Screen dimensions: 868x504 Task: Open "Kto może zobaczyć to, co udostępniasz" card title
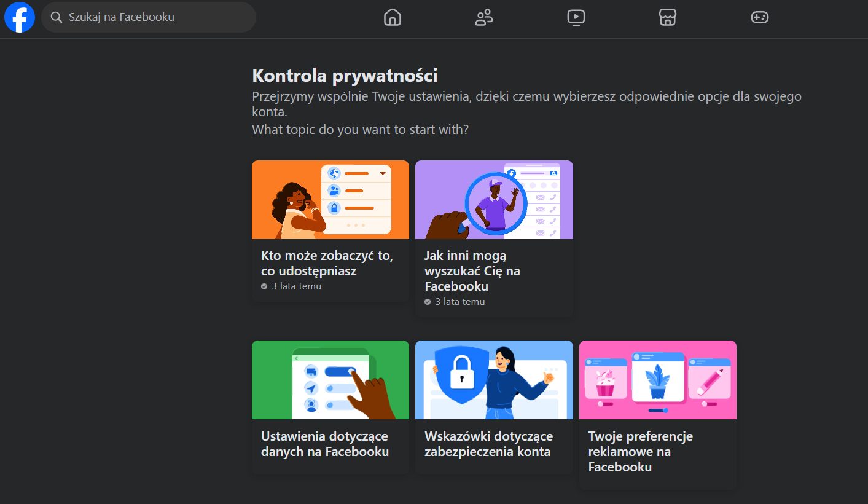(x=327, y=263)
